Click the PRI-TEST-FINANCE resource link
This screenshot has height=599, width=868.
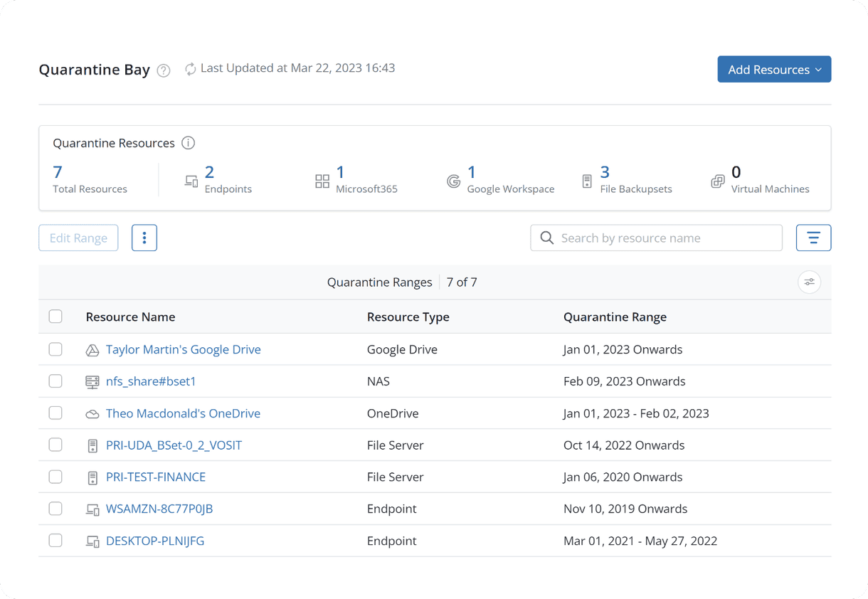156,477
